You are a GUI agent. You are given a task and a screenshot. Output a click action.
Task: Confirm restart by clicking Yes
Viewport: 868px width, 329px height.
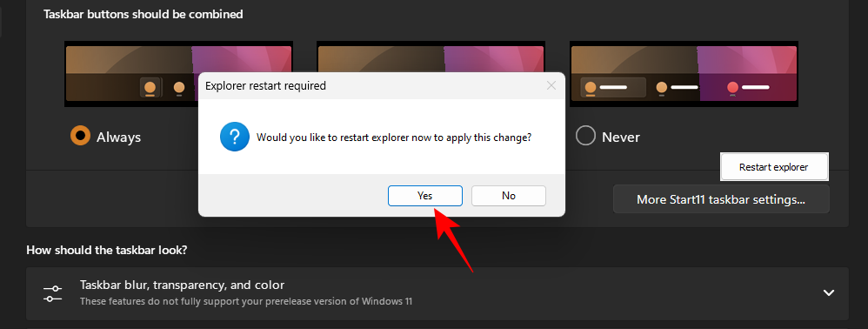click(x=425, y=196)
